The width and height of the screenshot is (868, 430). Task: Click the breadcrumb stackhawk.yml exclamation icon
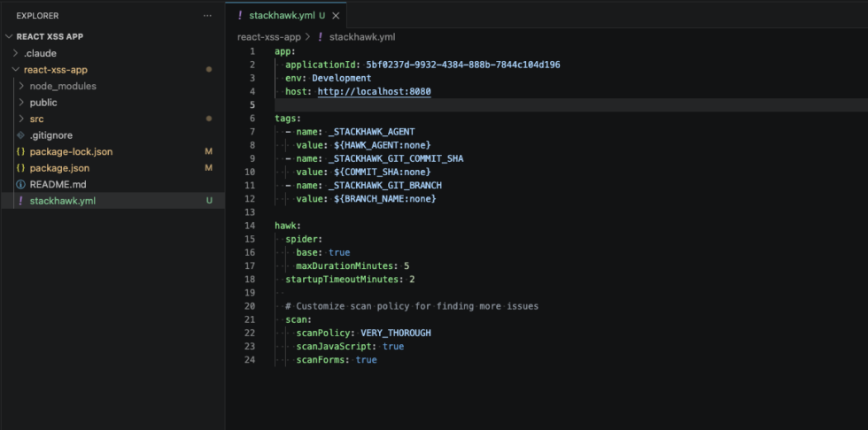[320, 37]
